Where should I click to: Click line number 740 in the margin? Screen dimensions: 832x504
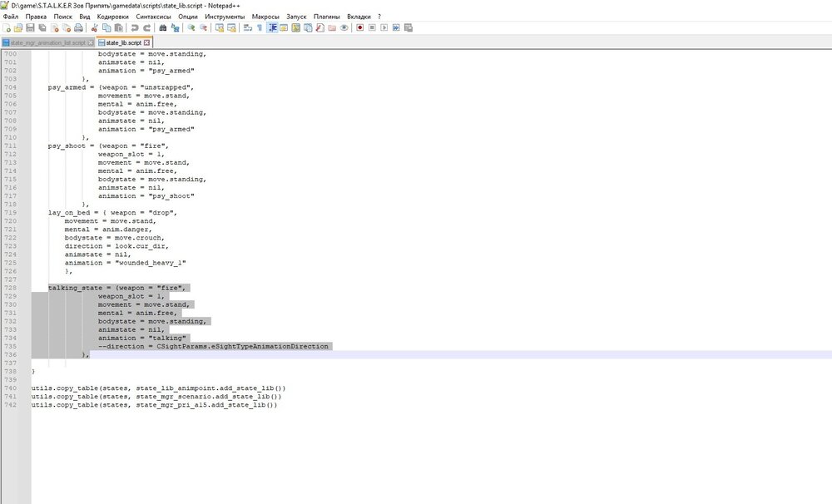(11, 388)
